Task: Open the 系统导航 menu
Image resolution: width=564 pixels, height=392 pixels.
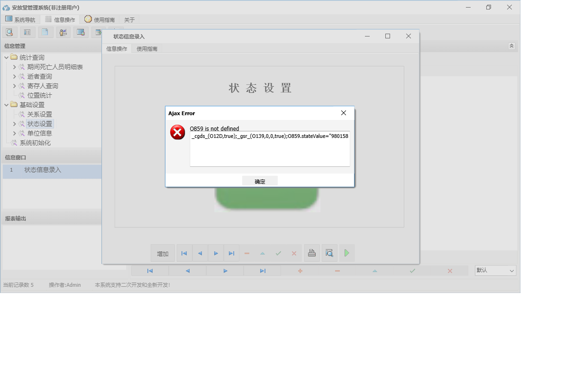Action: coord(20,19)
